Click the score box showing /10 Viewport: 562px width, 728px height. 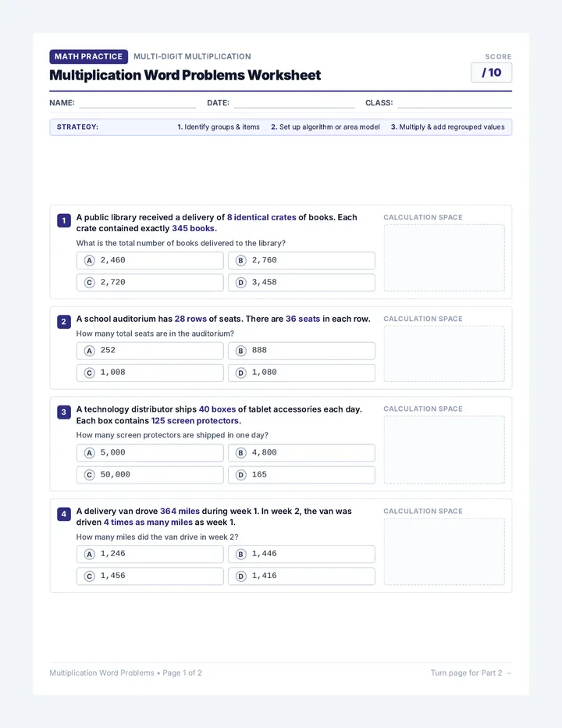(492, 73)
